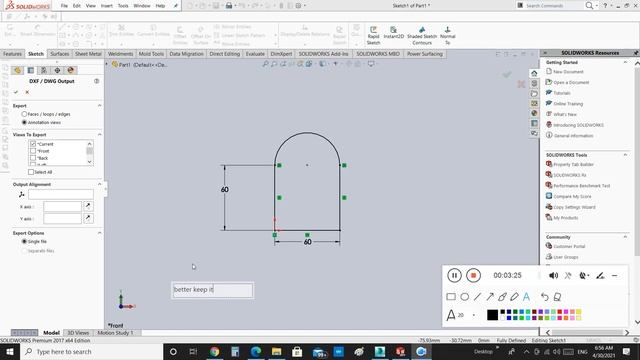This screenshot has height=360, width=640.
Task: Open the Customer Portal link
Action: [569, 247]
